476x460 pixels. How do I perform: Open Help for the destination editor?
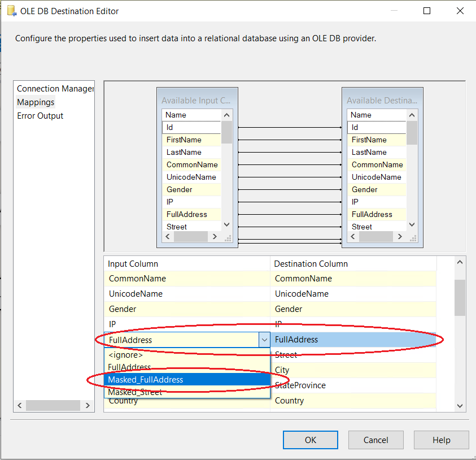(x=441, y=440)
